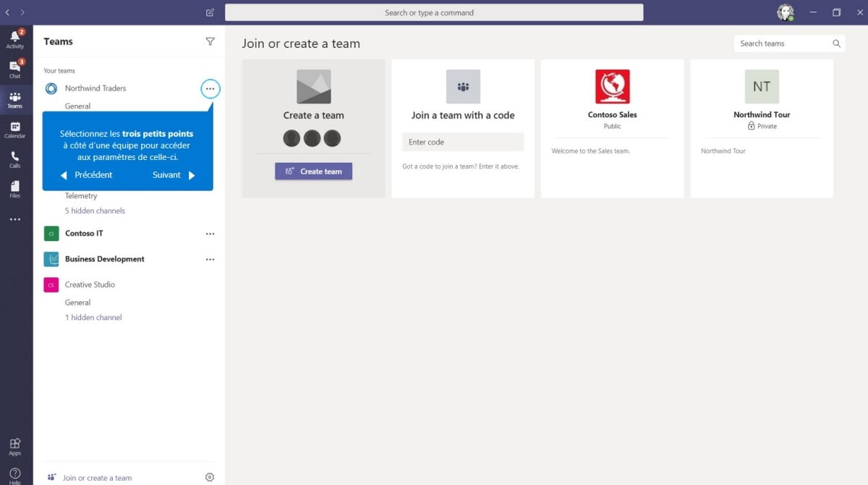
Task: Open General channel under Northwind Traders
Action: (77, 106)
